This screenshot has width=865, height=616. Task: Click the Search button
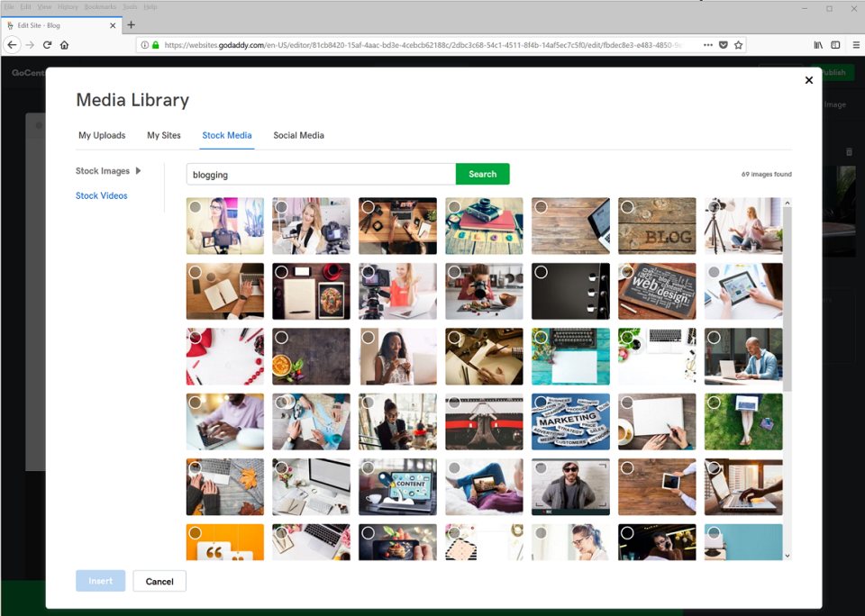tap(482, 173)
